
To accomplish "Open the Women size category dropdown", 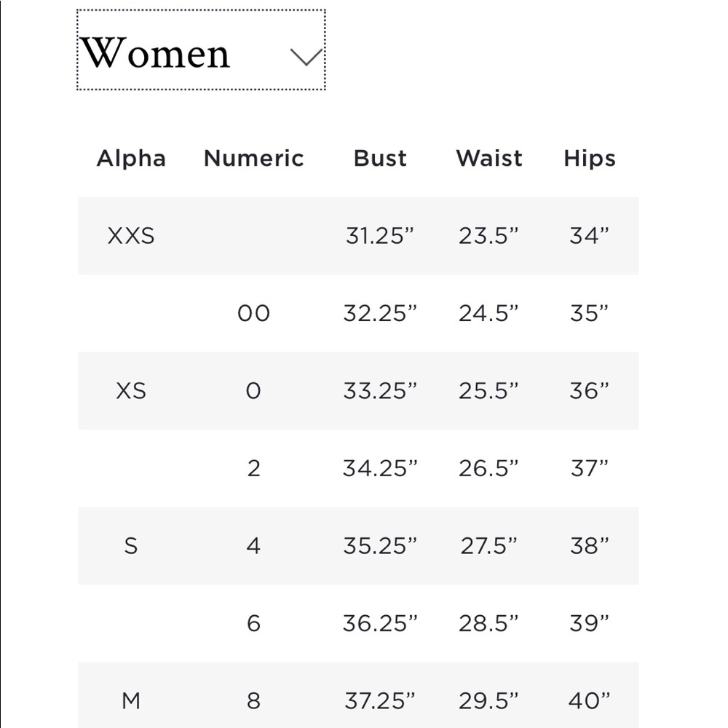I will tap(201, 50).
